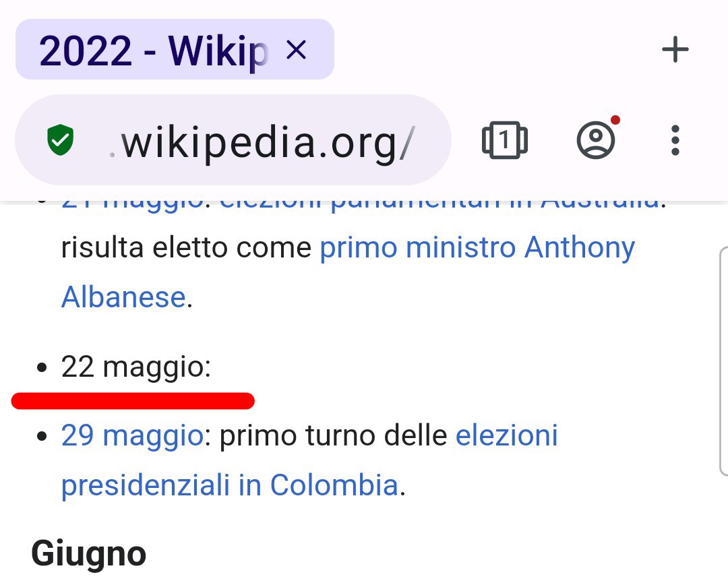Click the word Albanese on second line
Image resolution: width=728 pixels, height=587 pixels.
click(x=123, y=297)
